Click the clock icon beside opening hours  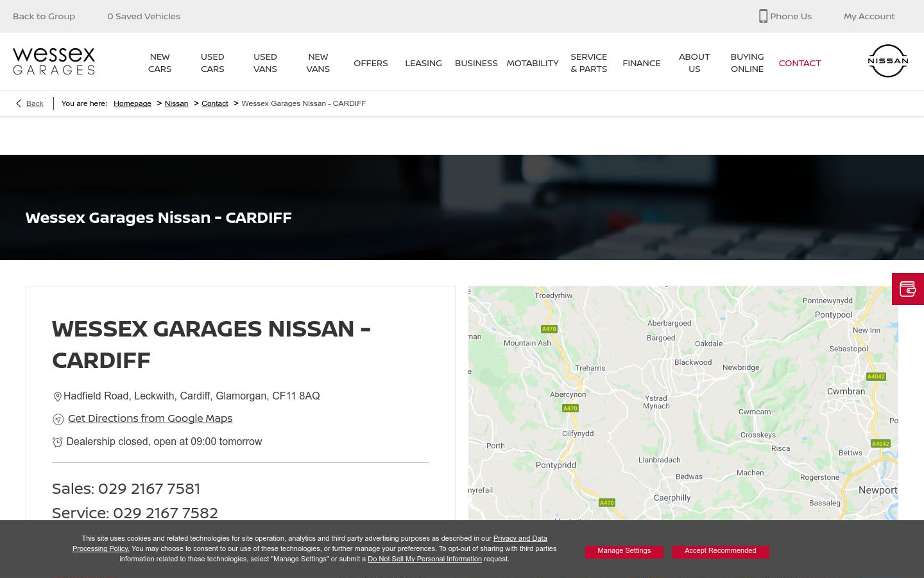pos(57,442)
